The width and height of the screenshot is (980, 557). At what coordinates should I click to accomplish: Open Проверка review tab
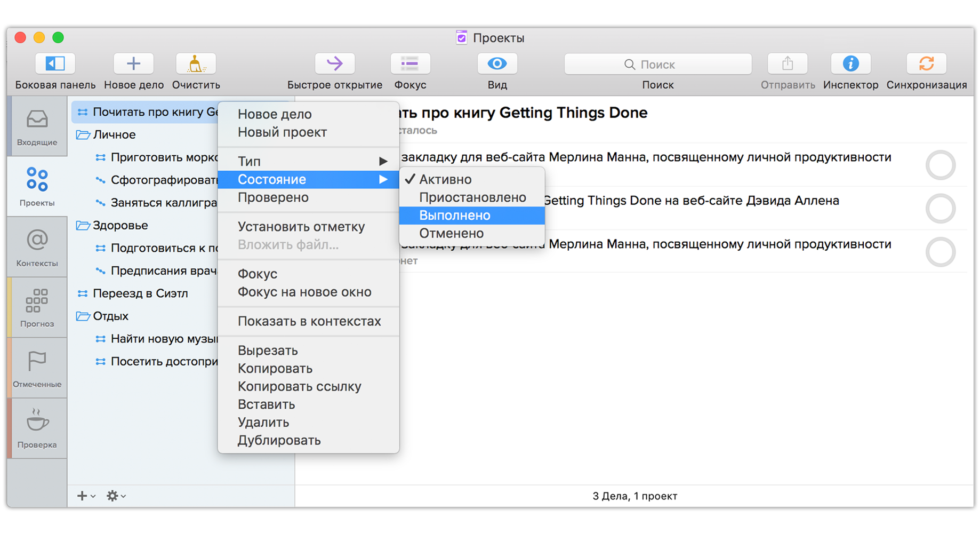pos(37,428)
